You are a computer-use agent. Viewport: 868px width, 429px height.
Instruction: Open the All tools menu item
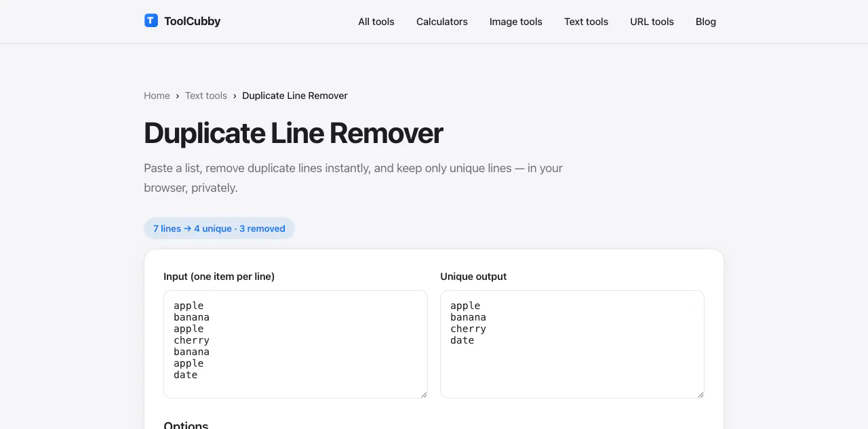[x=376, y=22]
